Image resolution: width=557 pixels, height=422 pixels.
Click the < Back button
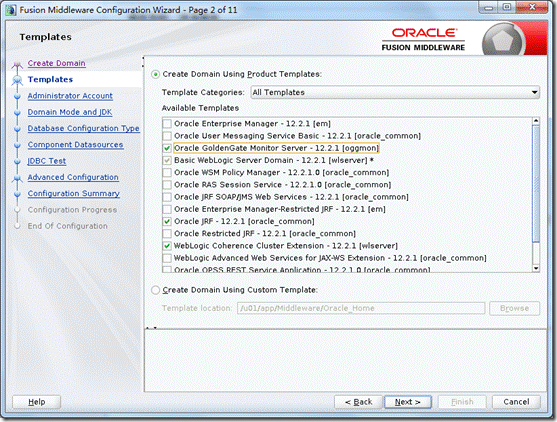pyautogui.click(x=358, y=402)
